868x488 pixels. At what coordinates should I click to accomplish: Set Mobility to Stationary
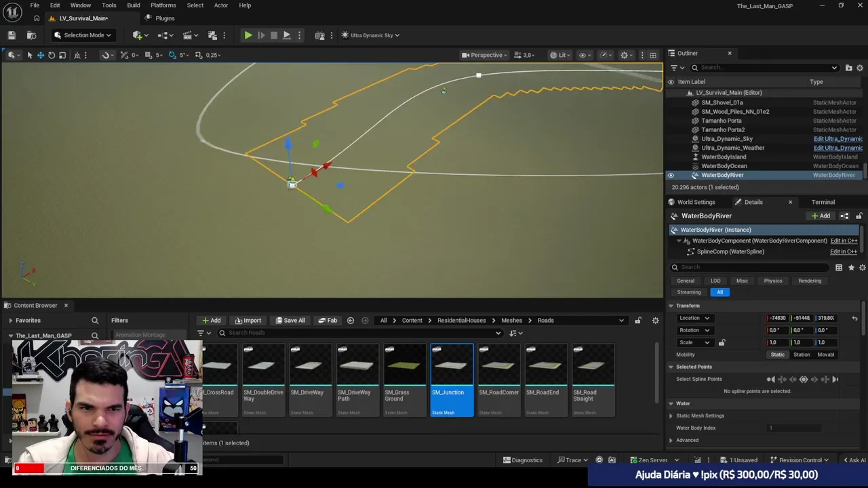802,354
